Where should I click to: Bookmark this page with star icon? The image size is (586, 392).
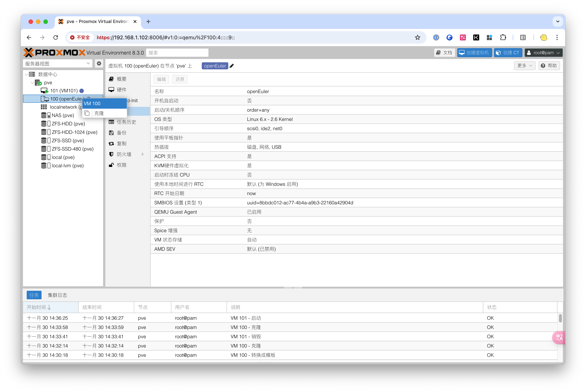[x=417, y=37]
